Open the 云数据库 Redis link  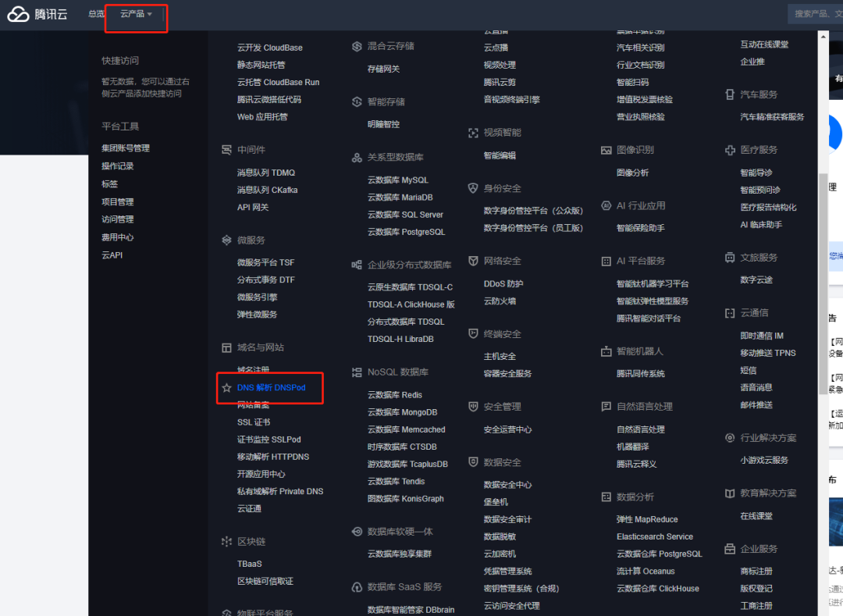pyautogui.click(x=395, y=394)
